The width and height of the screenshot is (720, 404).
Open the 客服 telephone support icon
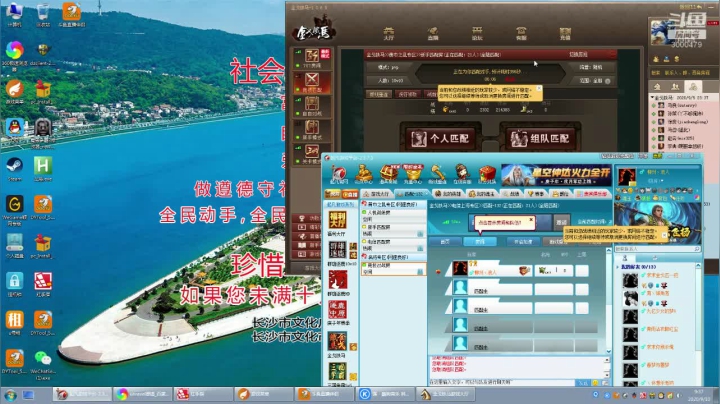521,33
